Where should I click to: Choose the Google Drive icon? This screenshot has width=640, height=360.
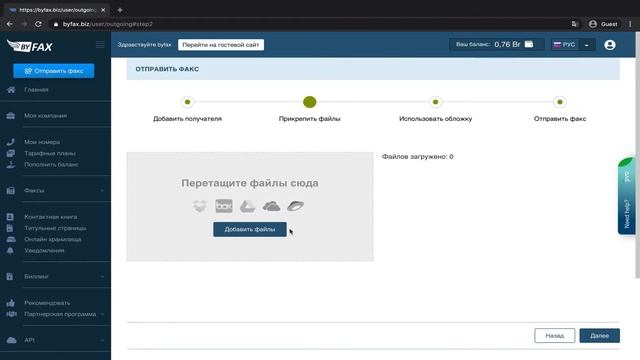coord(247,206)
